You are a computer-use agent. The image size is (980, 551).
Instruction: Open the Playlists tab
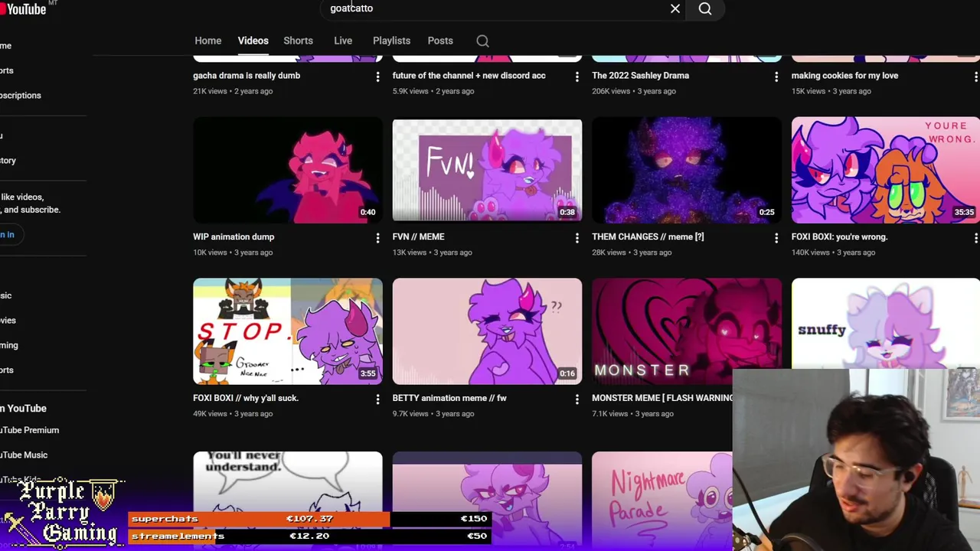391,41
